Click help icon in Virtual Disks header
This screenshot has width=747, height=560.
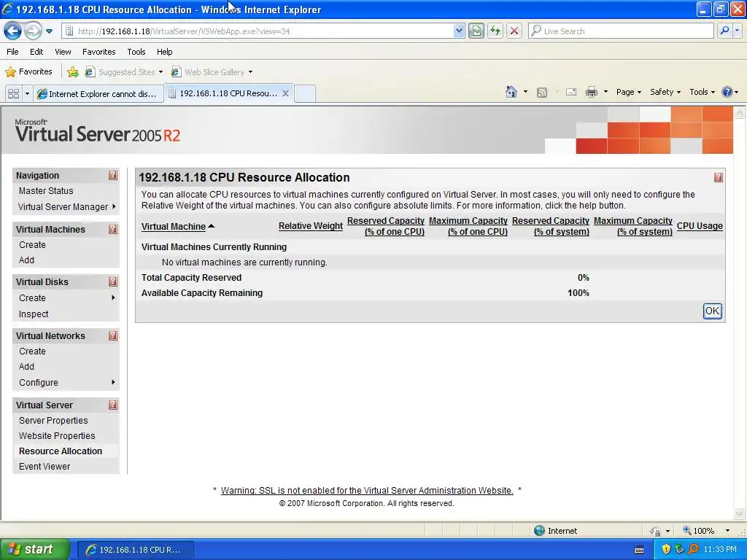pos(113,281)
